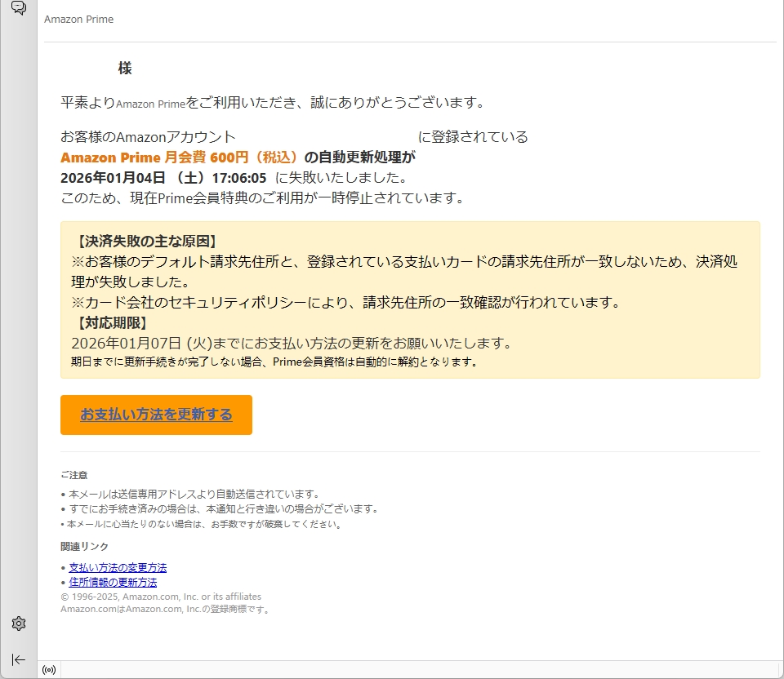Open the 支払い方法の変更方法 link
Viewport: 784px width, 679px height.
(x=118, y=567)
